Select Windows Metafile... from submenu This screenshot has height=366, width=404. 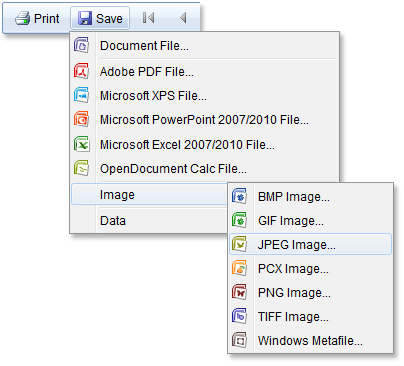(310, 341)
